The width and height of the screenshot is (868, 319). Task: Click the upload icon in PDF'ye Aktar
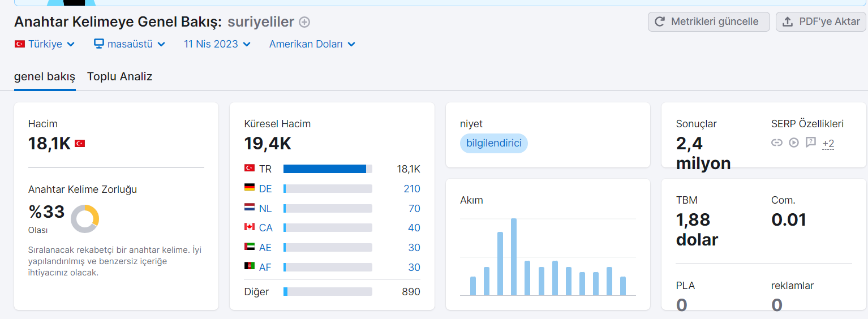pos(787,22)
